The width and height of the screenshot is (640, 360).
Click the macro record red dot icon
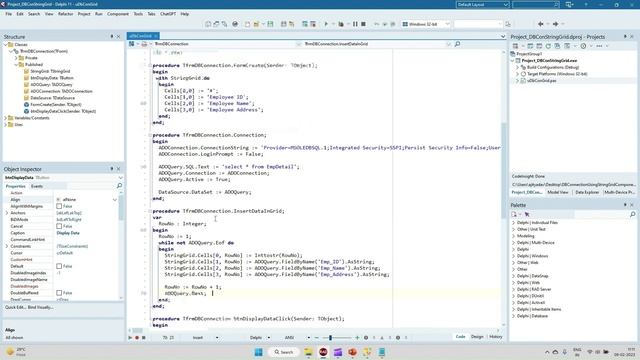(x=137, y=338)
